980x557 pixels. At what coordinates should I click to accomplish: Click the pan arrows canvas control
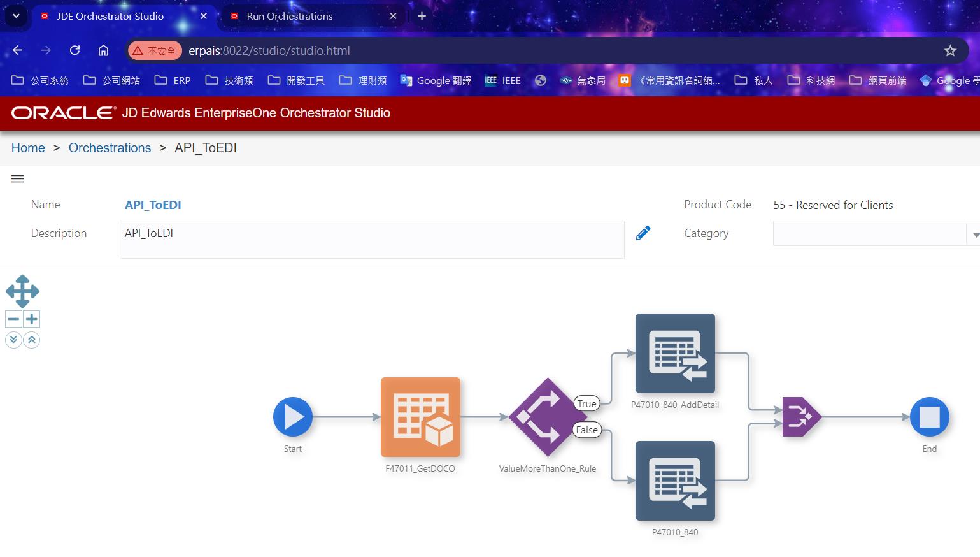[22, 291]
